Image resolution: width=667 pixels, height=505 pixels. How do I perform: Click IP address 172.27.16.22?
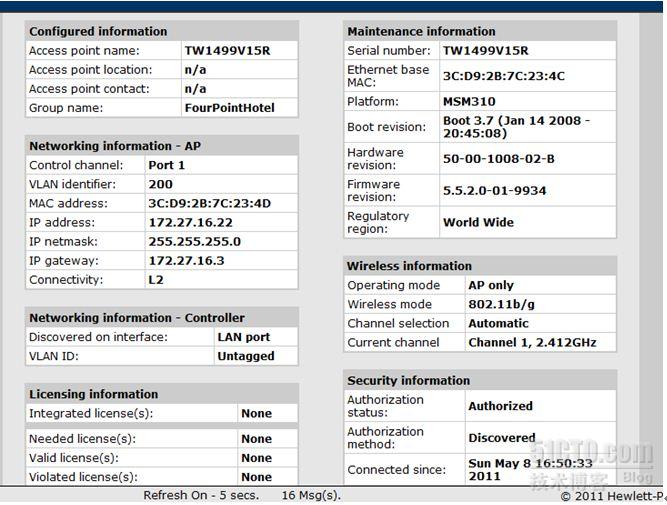(190, 223)
